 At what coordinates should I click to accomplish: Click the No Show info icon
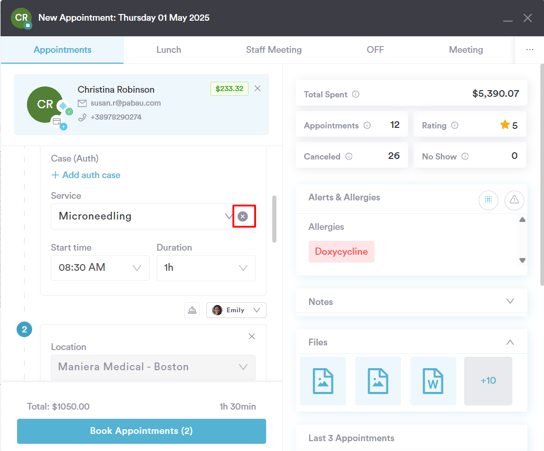(465, 156)
